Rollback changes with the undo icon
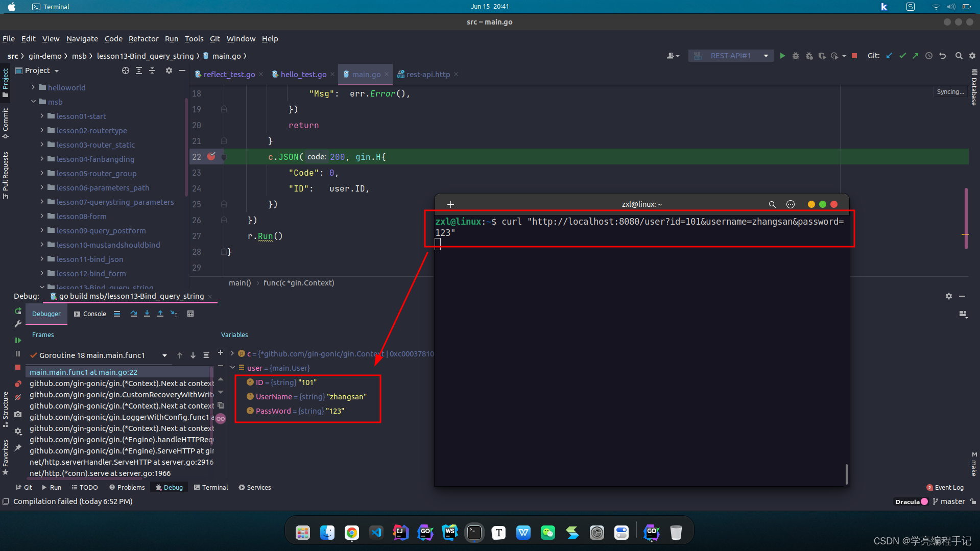 pyautogui.click(x=943, y=56)
